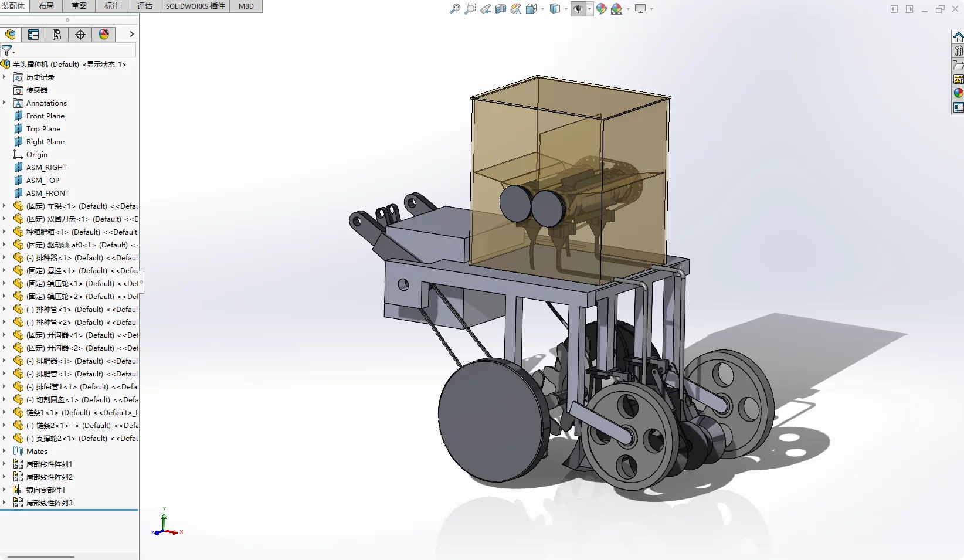Expand the 驱动轴_af0<1> component
964x560 pixels.
click(4, 245)
